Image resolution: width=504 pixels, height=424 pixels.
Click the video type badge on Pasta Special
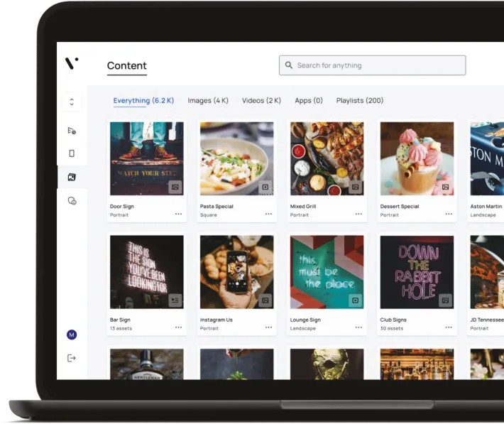pyautogui.click(x=265, y=187)
